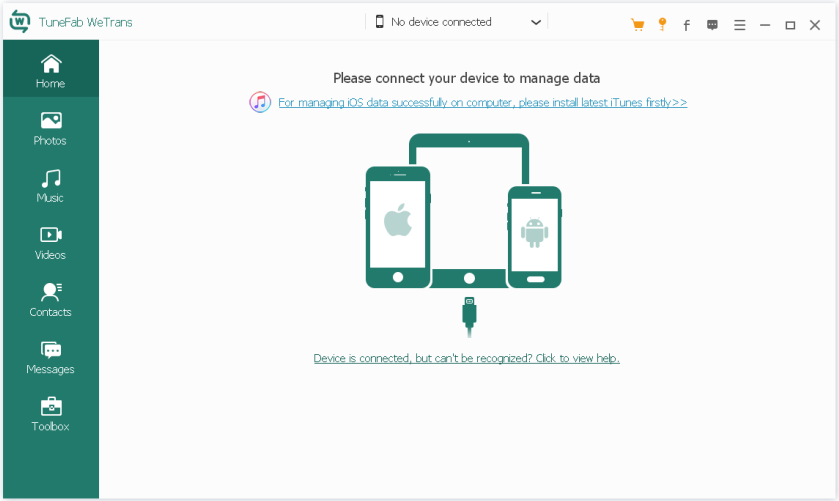Expand the No device connected dropdown
839x501 pixels.
pyautogui.click(x=458, y=22)
